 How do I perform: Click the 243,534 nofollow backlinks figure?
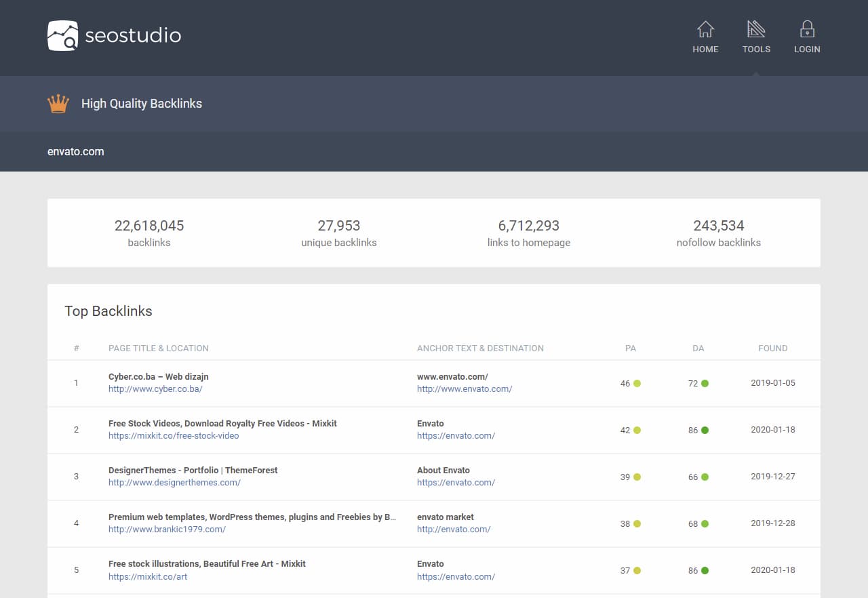(719, 226)
